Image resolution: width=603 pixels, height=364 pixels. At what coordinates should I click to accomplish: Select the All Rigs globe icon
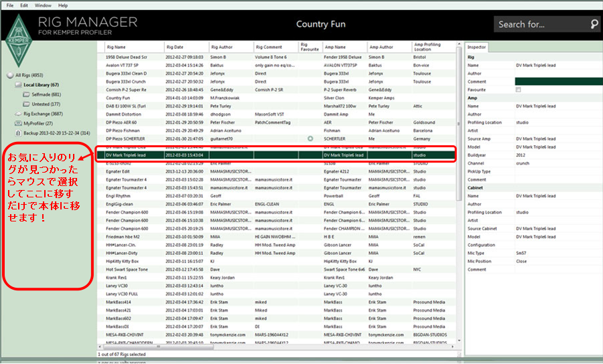point(10,75)
